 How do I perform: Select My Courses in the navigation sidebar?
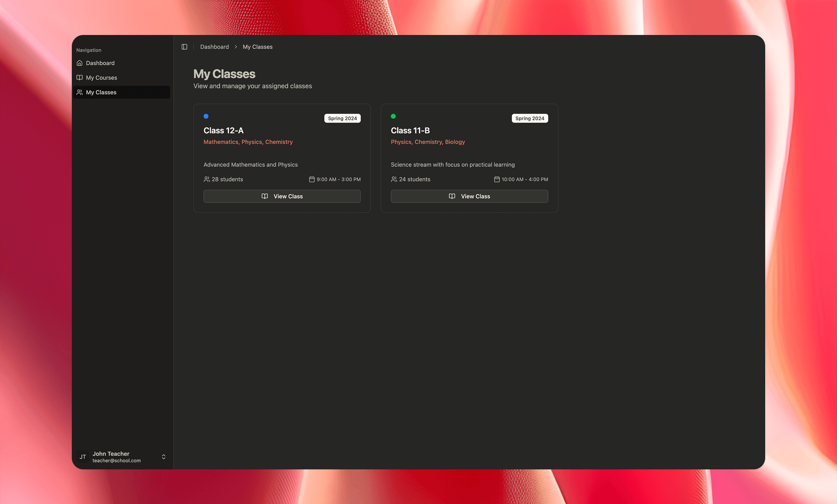[101, 77]
